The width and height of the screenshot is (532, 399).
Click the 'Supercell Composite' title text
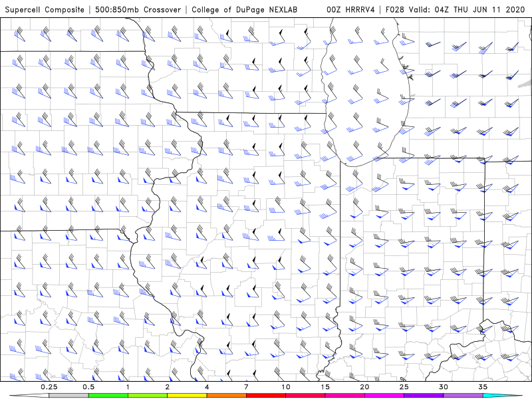[x=45, y=9]
